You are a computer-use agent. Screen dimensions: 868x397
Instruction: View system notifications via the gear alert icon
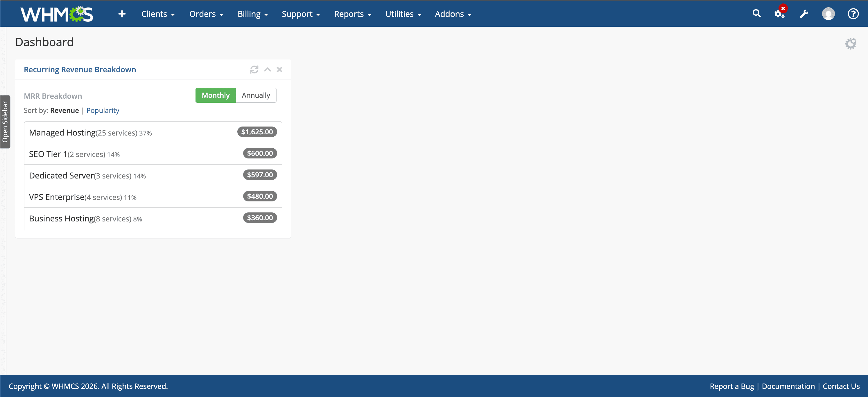[x=779, y=14]
